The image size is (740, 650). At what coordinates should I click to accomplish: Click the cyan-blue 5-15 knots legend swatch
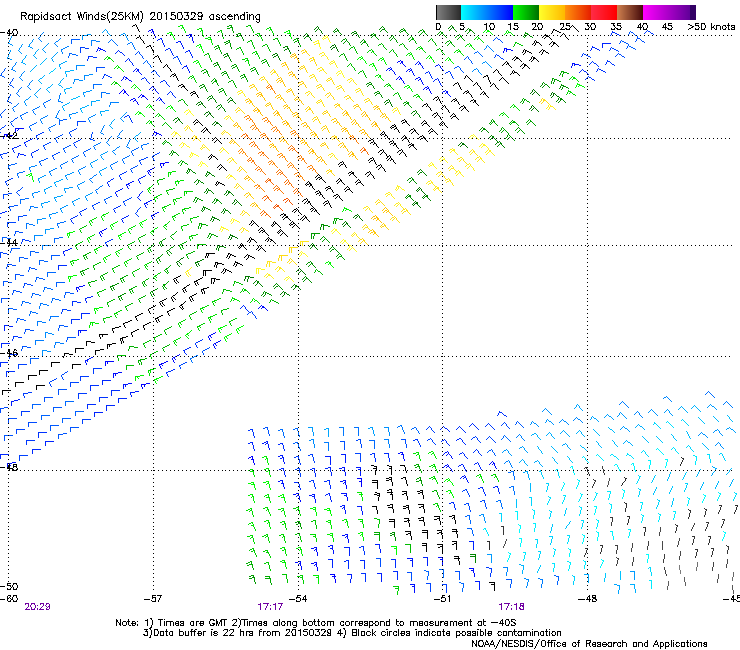pyautogui.click(x=487, y=12)
